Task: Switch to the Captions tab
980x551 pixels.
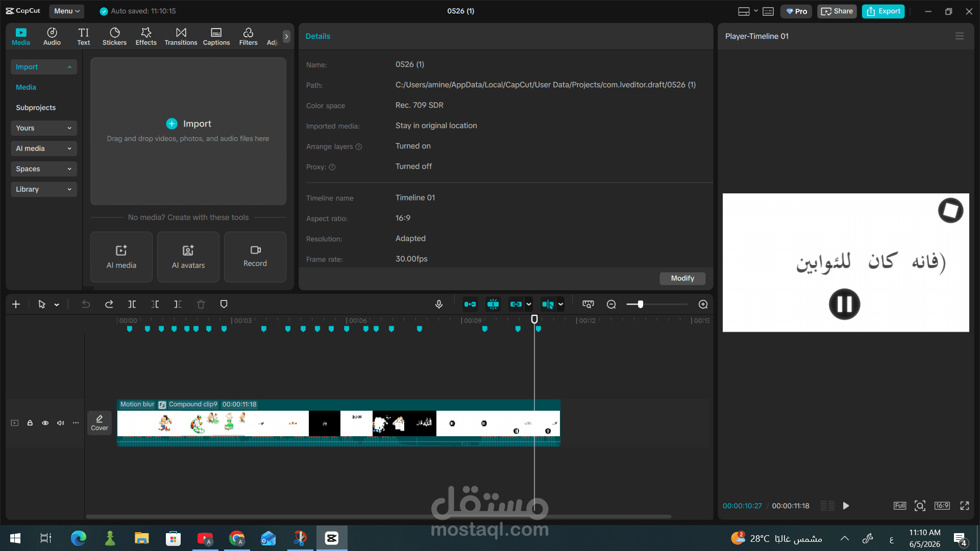Action: pos(216,36)
